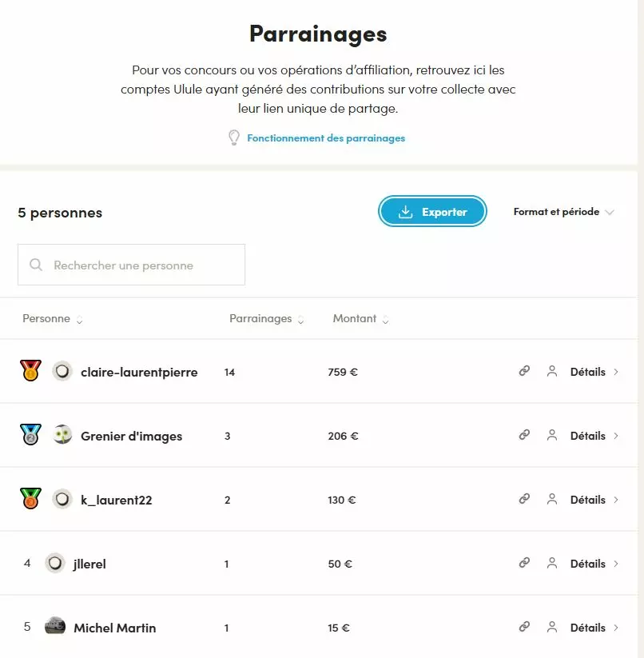Sort the list by Parrainages column
Viewport: 644px width, 658px height.
click(x=266, y=319)
